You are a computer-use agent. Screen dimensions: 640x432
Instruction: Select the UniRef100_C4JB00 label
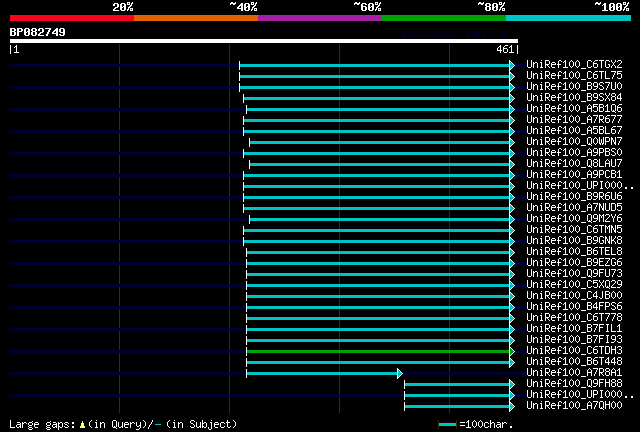574,296
